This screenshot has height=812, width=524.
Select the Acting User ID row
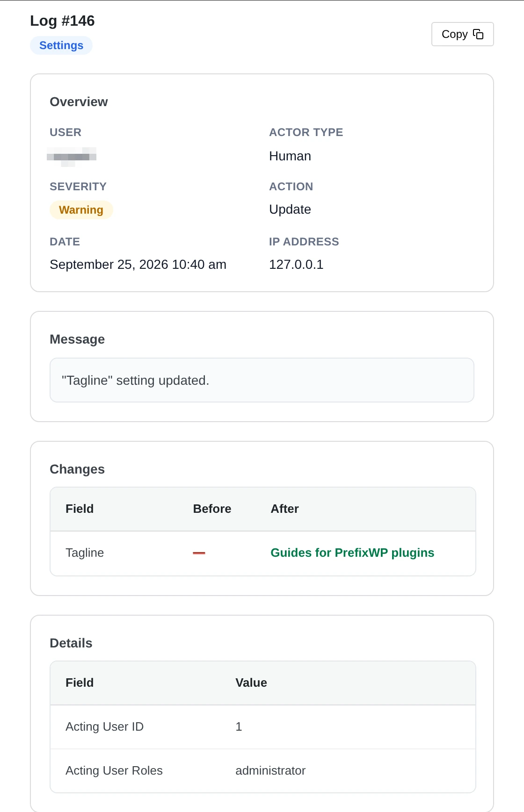(x=263, y=727)
